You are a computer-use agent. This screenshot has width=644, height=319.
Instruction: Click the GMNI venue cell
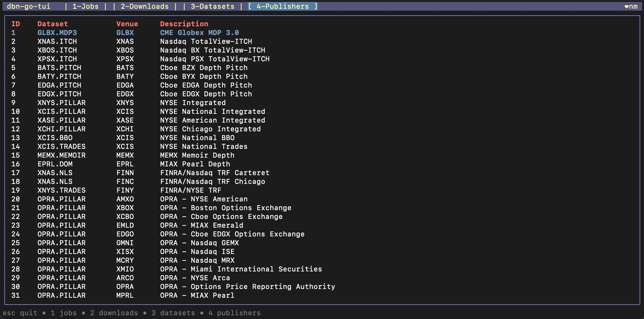tap(125, 243)
